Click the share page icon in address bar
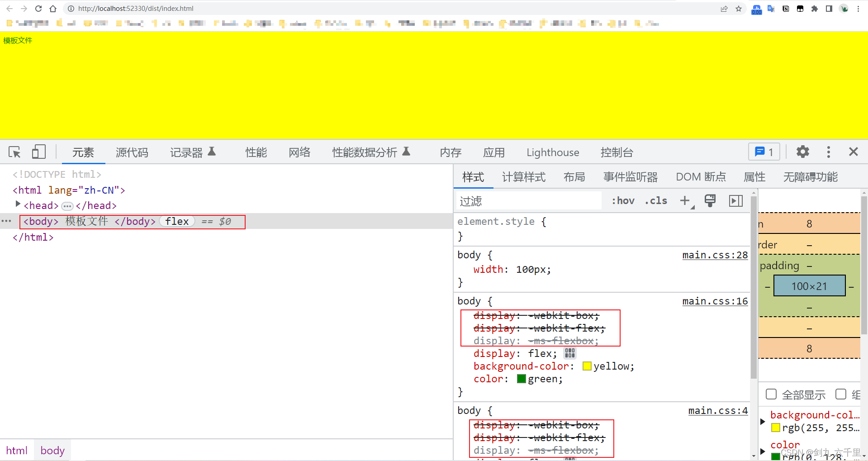The width and height of the screenshot is (868, 461). pos(724,9)
